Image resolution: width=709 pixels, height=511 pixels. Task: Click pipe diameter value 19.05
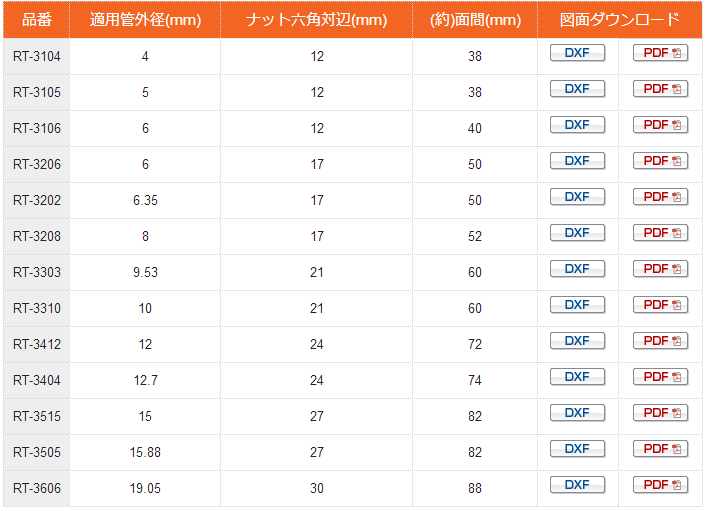(145, 488)
